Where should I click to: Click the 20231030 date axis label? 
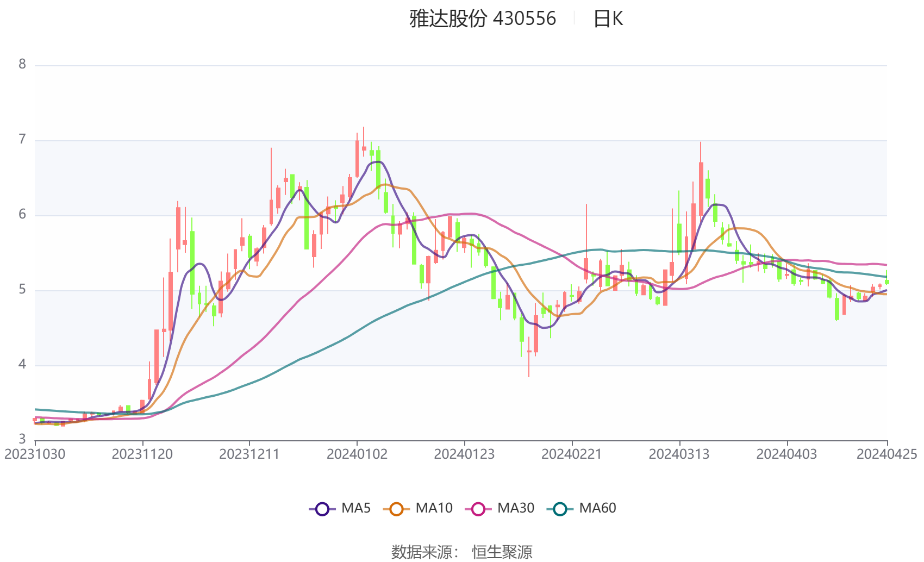click(x=35, y=454)
